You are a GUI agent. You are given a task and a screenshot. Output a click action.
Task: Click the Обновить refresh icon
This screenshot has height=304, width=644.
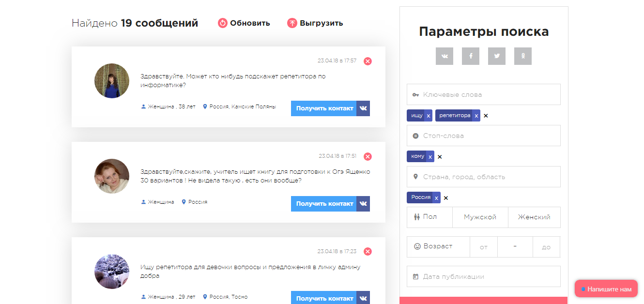pyautogui.click(x=222, y=23)
